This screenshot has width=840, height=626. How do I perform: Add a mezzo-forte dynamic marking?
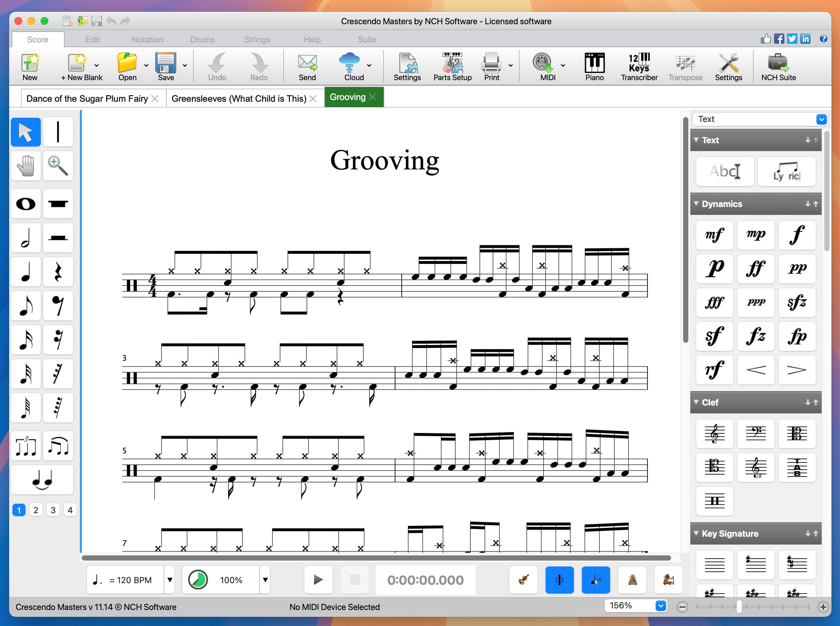pos(714,235)
